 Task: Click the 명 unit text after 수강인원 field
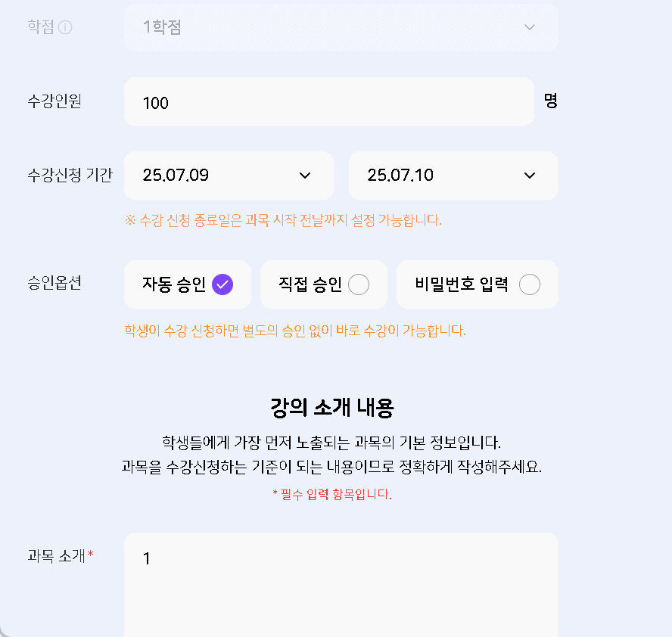coord(550,101)
